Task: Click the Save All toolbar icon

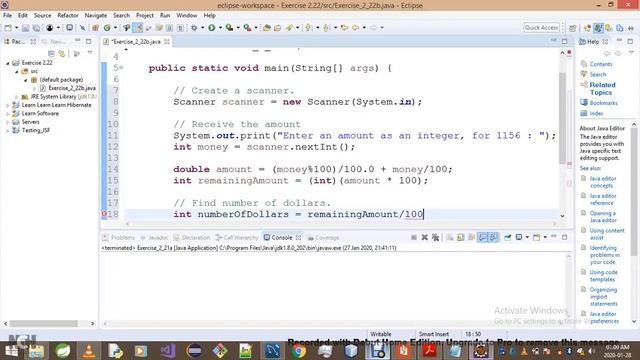Action: (36, 28)
